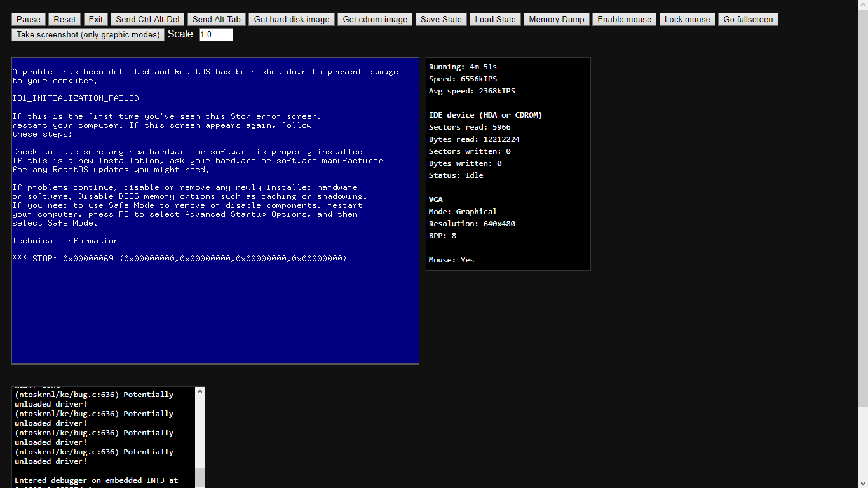Image resolution: width=868 pixels, height=488 pixels.
Task: Click the 'Mouse: Yes' entry
Action: point(452,260)
